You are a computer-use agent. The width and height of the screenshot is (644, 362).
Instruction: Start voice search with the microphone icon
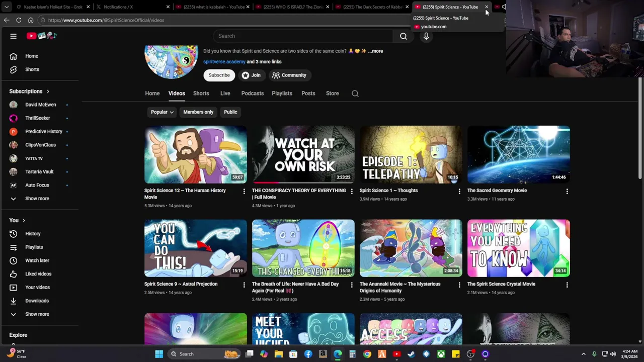pyautogui.click(x=426, y=36)
